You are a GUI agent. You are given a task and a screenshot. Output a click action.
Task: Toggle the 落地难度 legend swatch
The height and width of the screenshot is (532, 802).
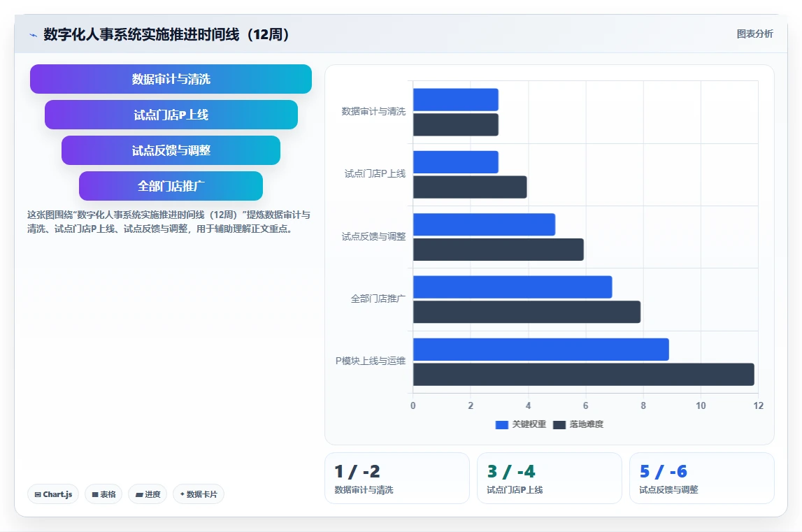point(559,424)
